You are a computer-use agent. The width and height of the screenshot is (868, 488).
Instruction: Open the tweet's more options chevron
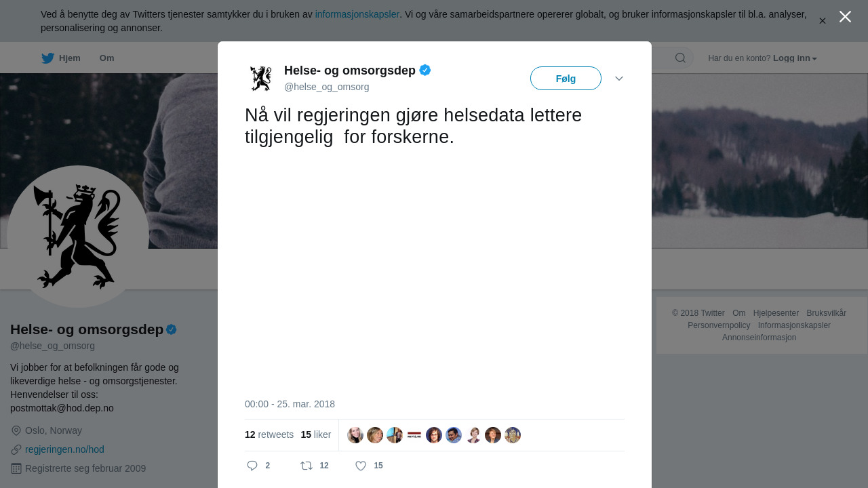619,79
